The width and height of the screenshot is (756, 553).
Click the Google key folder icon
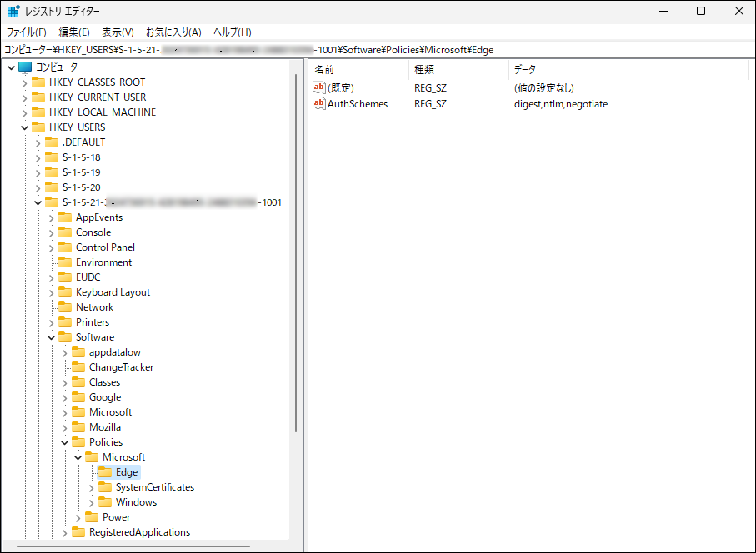78,397
